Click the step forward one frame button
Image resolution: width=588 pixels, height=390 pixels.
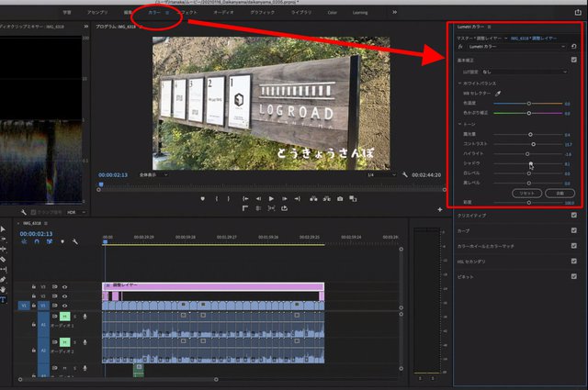[x=286, y=198]
